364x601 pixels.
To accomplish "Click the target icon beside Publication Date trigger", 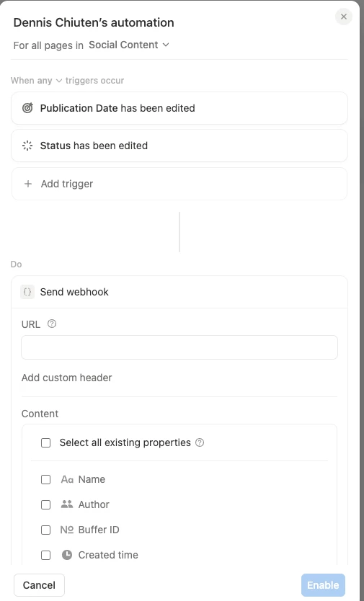I will [x=27, y=108].
